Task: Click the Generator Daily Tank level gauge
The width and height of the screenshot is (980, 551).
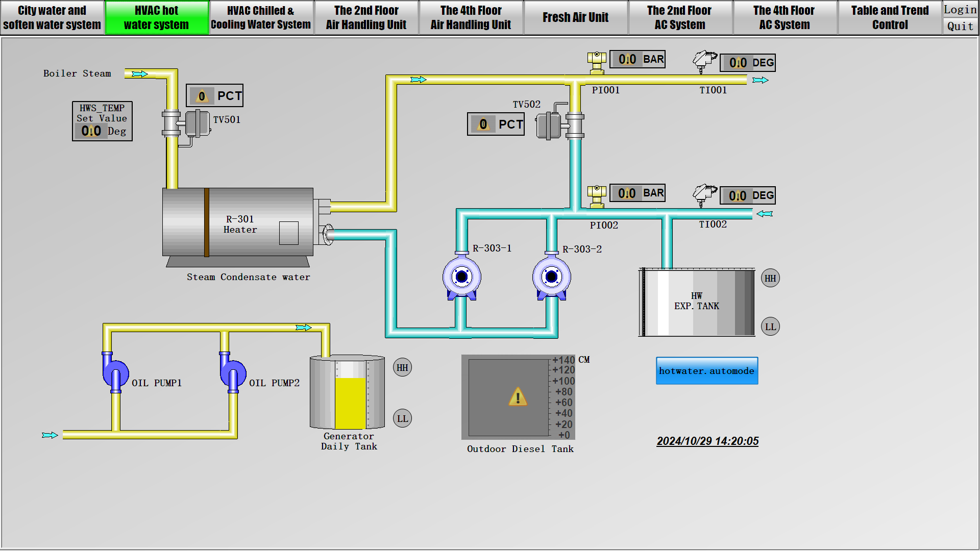Action: click(351, 395)
